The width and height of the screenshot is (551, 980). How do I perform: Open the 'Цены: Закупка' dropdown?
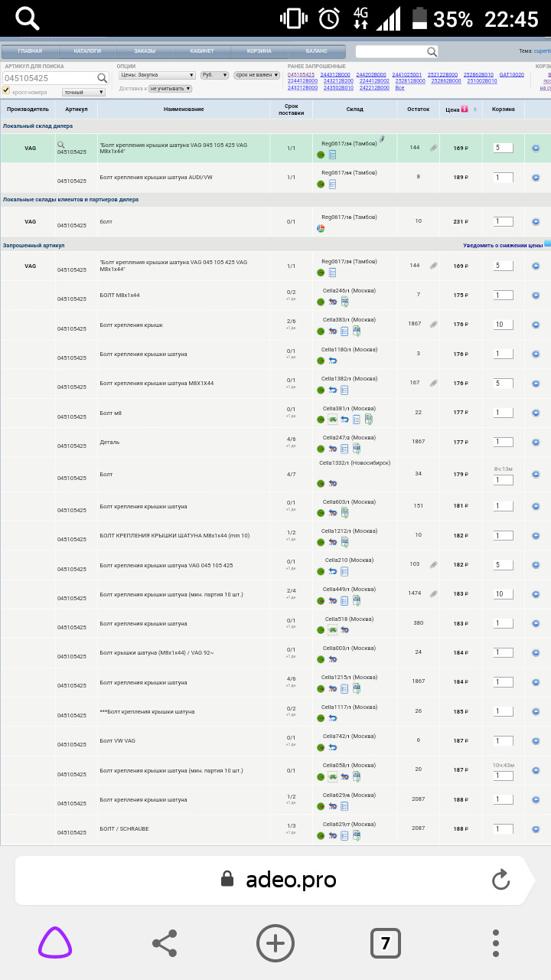pos(157,75)
